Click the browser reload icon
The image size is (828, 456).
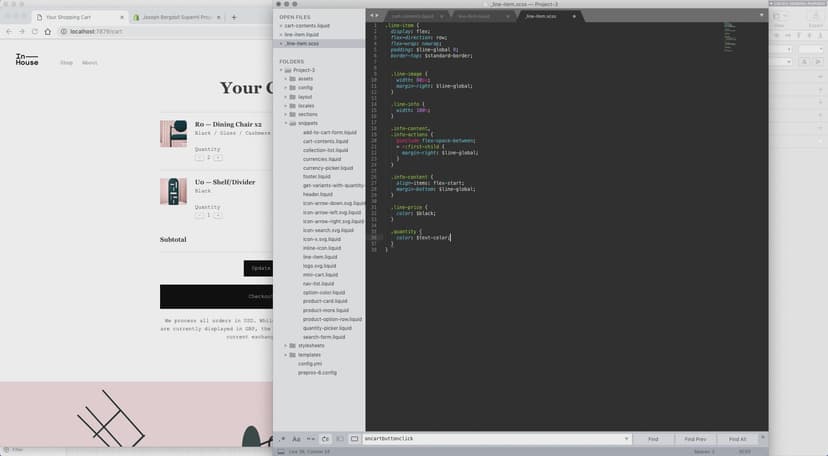[x=34, y=32]
